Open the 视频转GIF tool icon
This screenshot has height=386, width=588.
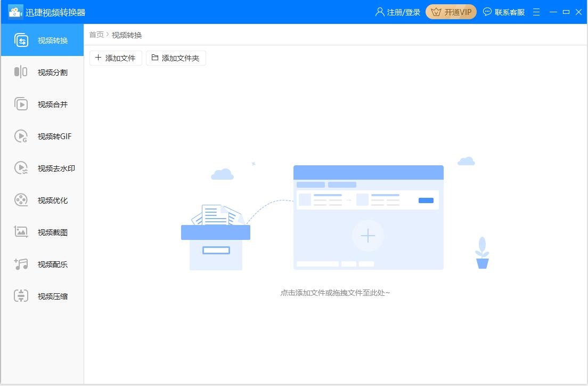click(21, 136)
